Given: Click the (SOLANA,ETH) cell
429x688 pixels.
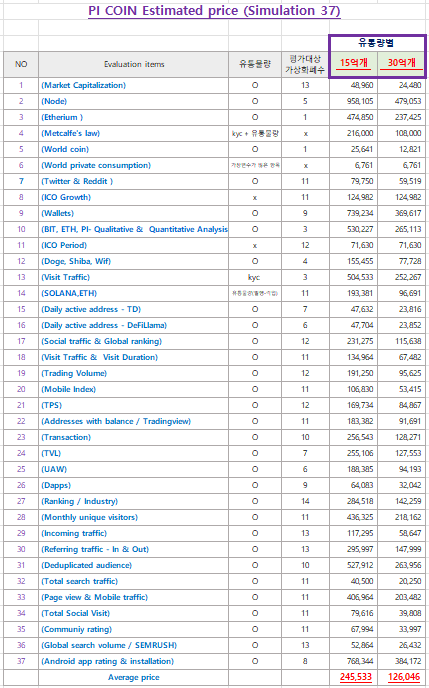Looking at the screenshot, I should (134, 294).
